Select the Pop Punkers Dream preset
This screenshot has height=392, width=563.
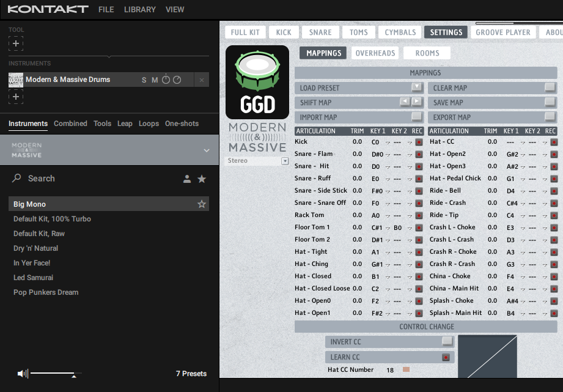click(x=108, y=292)
